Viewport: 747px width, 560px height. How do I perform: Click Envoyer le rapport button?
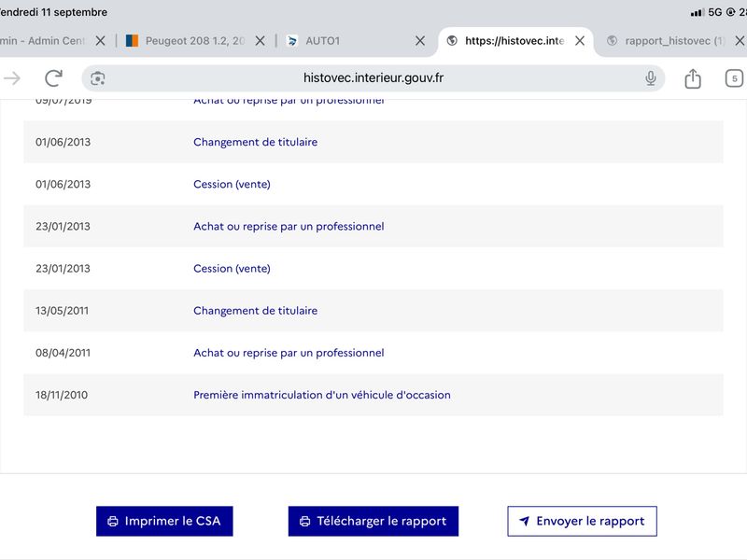[582, 521]
